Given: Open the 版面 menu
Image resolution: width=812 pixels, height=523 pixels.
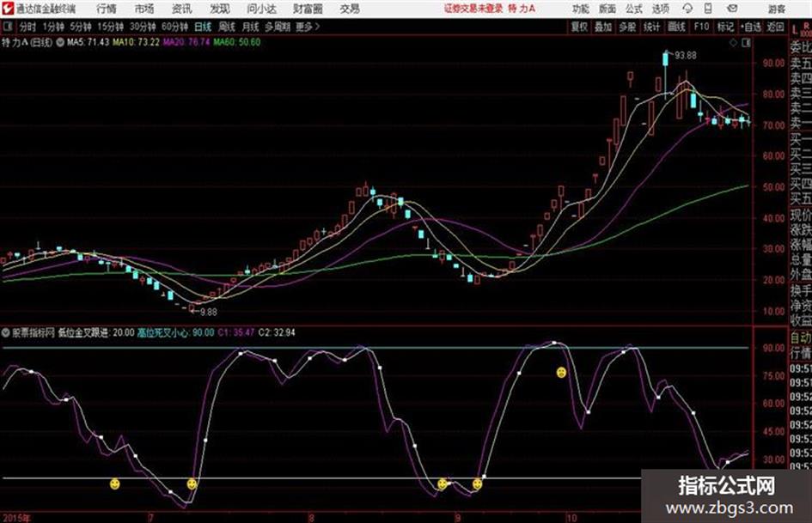Looking at the screenshot, I should click(x=607, y=9).
